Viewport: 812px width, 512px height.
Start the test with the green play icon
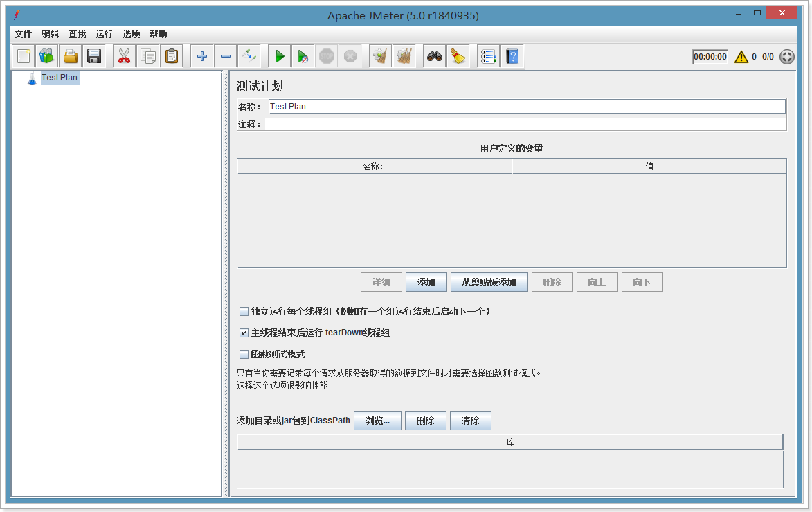tap(279, 55)
